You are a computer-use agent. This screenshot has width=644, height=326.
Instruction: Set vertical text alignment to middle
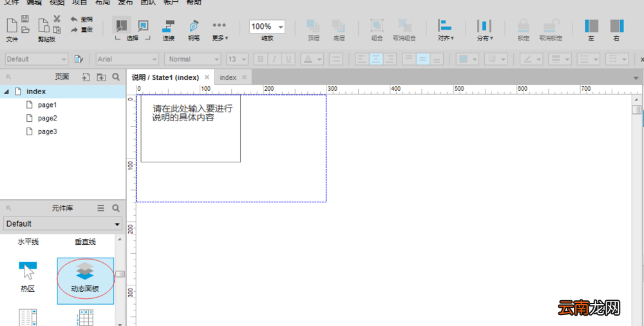coord(422,59)
